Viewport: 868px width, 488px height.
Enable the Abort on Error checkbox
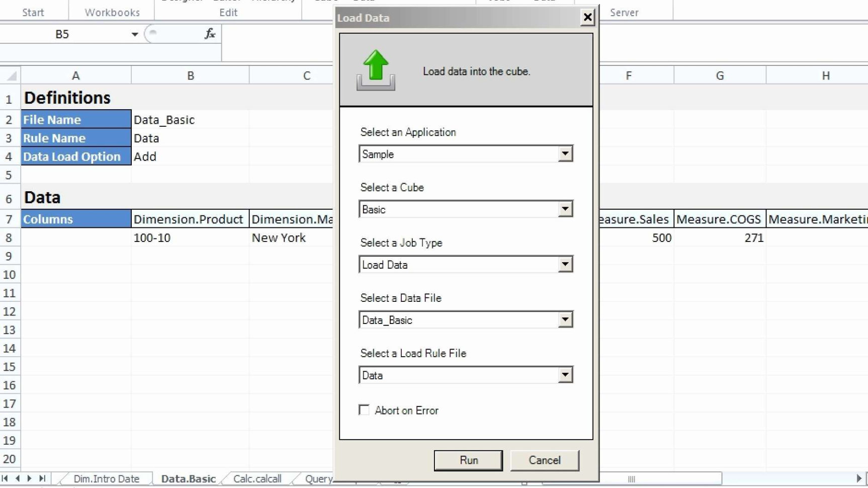pyautogui.click(x=364, y=410)
